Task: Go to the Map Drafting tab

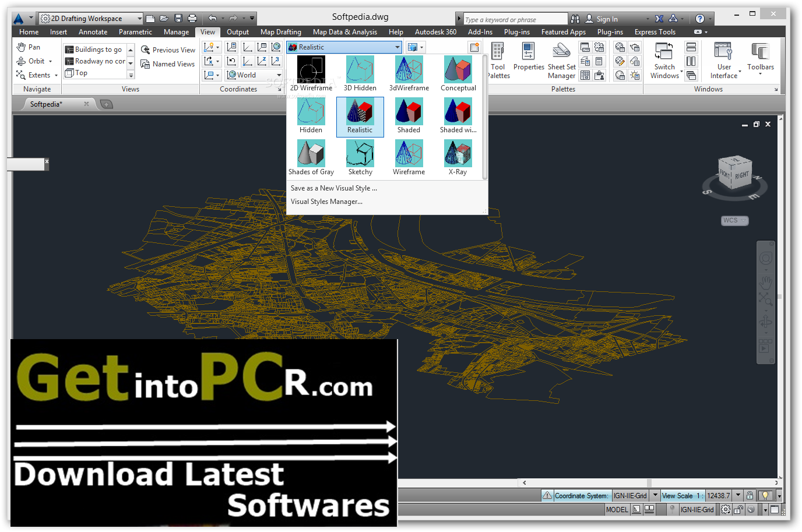Action: [x=281, y=32]
